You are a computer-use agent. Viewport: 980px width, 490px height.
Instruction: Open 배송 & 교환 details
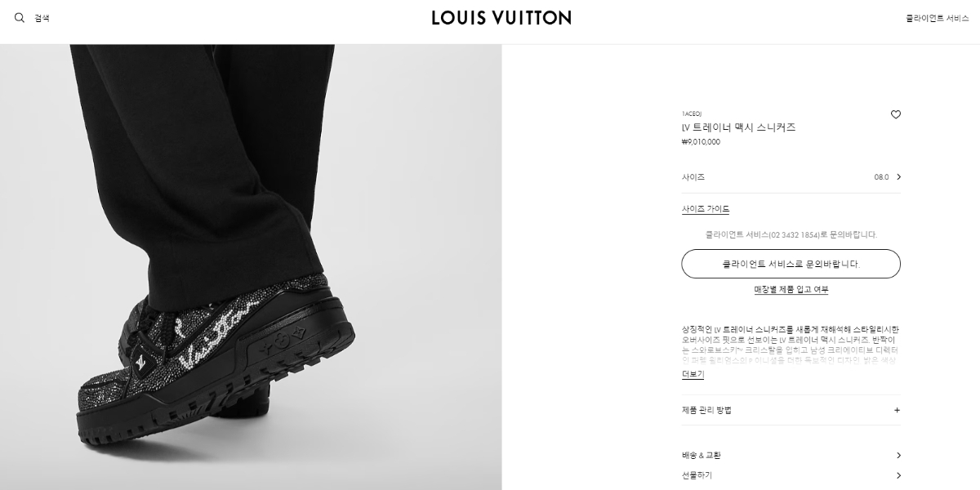[x=791, y=456]
